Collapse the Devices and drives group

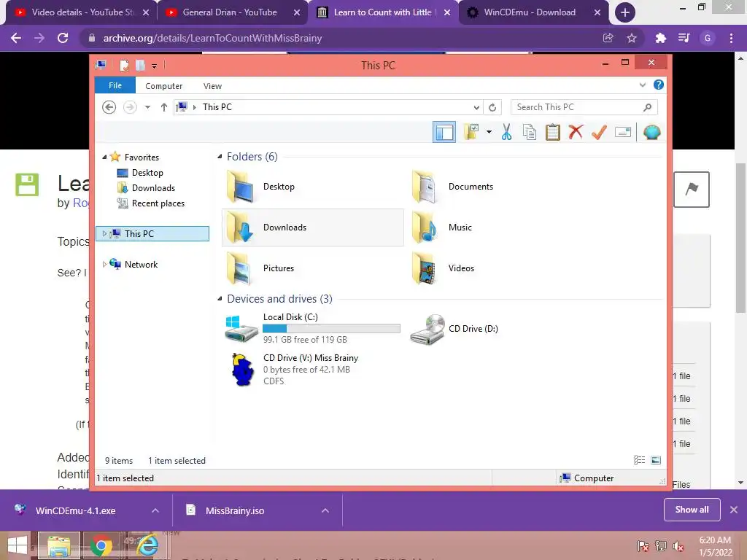pos(220,299)
